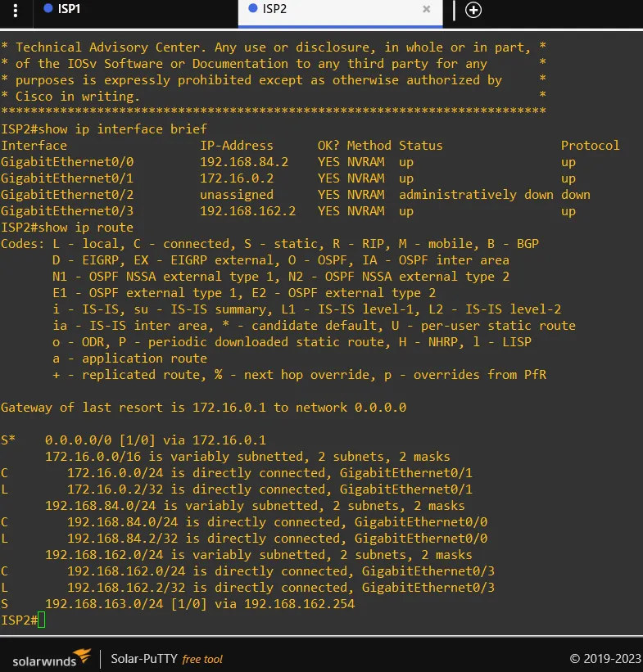Click the local route 192.168.84.2/32

pyautogui.click(x=244, y=539)
